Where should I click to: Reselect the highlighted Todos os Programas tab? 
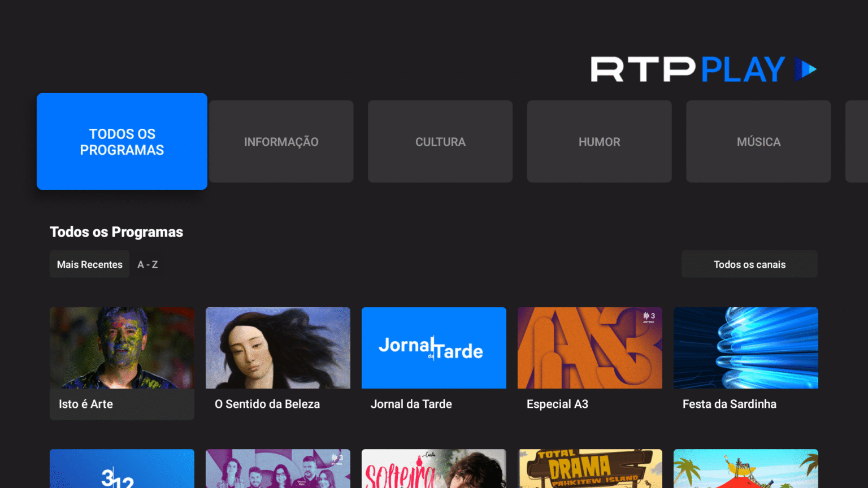tap(121, 142)
